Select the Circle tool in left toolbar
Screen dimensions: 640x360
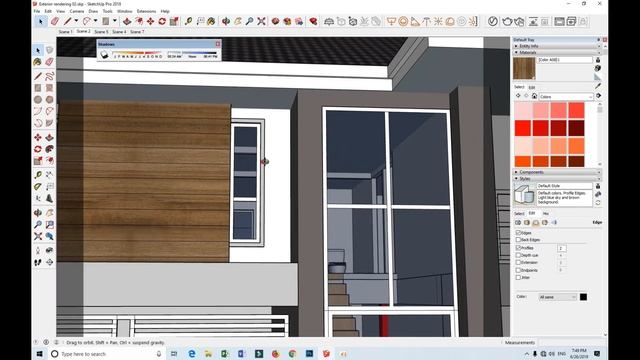[38, 99]
